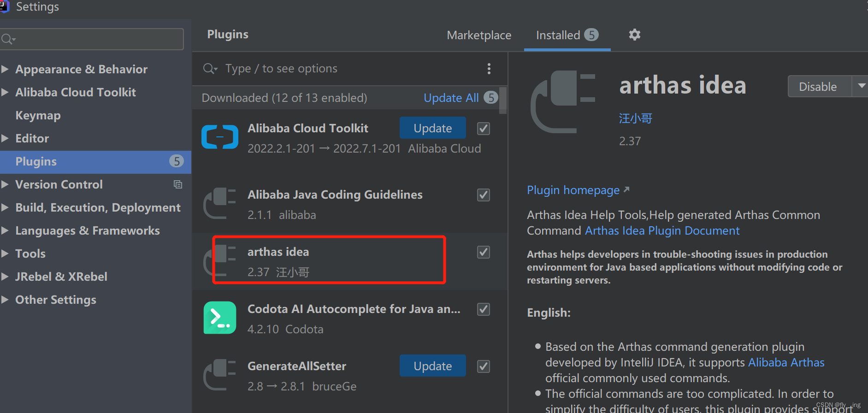
Task: Click the GenerateAllSetter plugin icon
Action: [220, 375]
